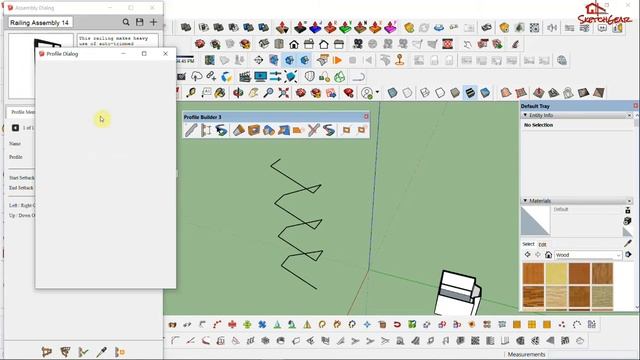Select the railing description text box

pyautogui.click(x=118, y=40)
